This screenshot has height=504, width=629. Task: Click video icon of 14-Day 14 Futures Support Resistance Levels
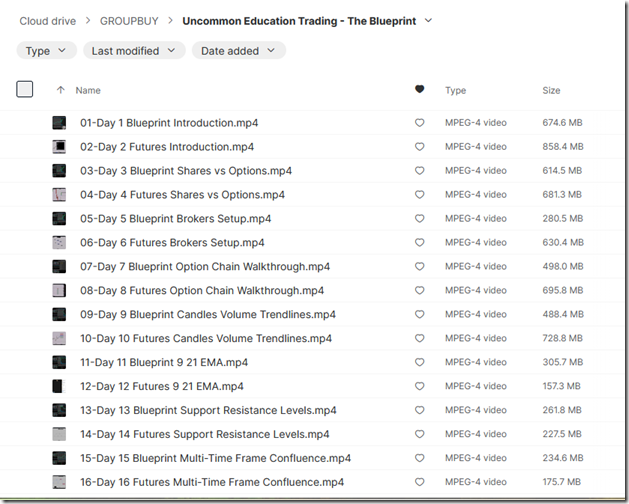point(59,434)
